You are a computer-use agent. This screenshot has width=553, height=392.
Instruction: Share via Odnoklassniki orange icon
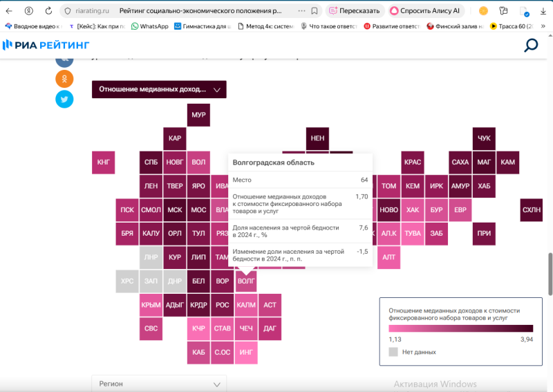coord(64,79)
